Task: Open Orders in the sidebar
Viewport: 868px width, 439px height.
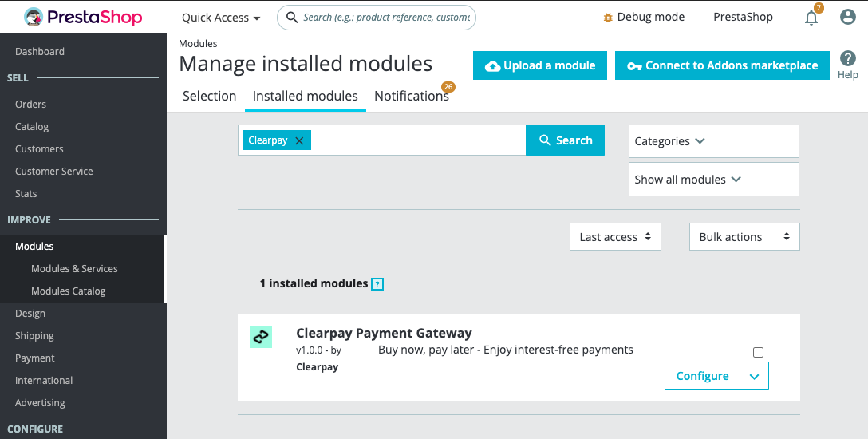Action: click(30, 104)
